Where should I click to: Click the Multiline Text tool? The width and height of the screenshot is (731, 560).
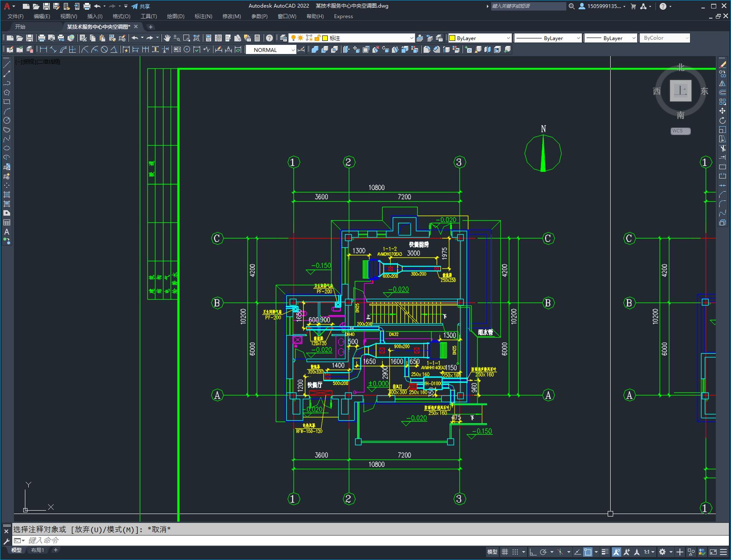click(7, 232)
